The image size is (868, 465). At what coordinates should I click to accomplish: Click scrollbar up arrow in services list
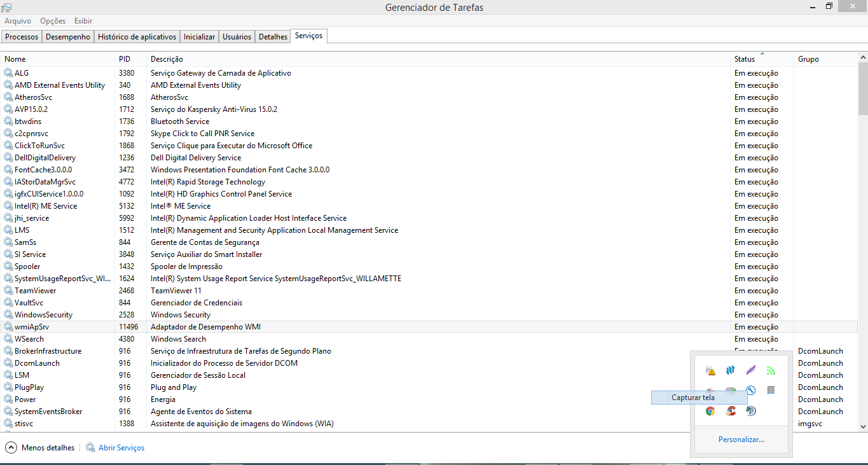coord(863,59)
